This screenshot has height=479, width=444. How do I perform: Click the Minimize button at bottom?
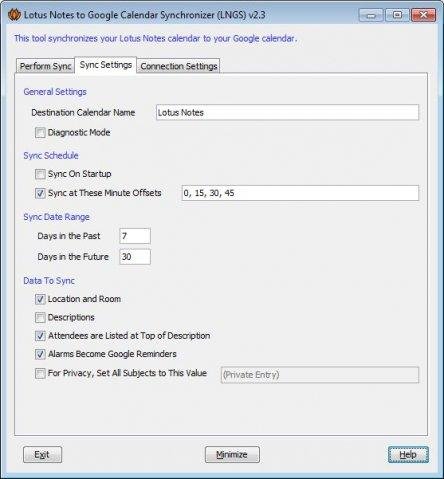pyautogui.click(x=232, y=455)
